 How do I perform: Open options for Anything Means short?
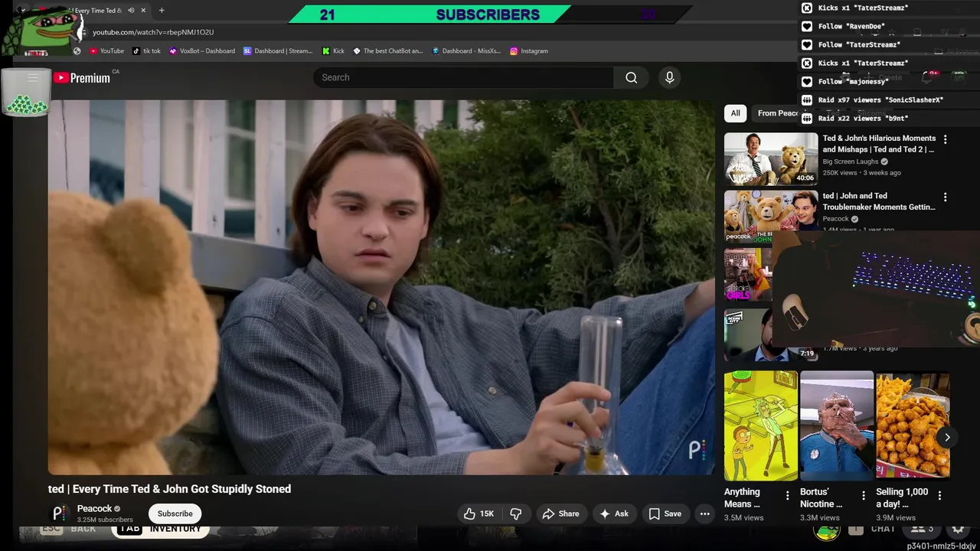(788, 496)
